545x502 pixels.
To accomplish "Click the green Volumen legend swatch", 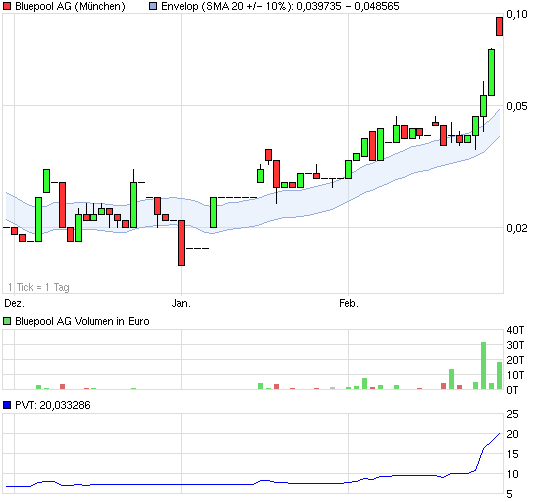I will point(7,321).
